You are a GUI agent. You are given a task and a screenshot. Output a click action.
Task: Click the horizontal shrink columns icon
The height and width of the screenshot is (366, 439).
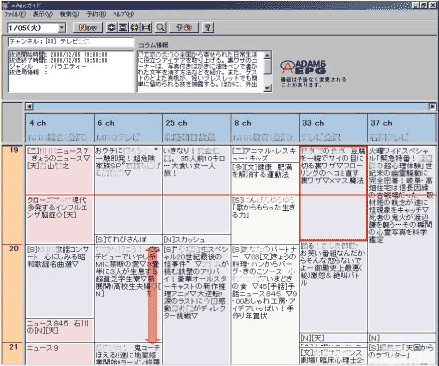pos(134,27)
